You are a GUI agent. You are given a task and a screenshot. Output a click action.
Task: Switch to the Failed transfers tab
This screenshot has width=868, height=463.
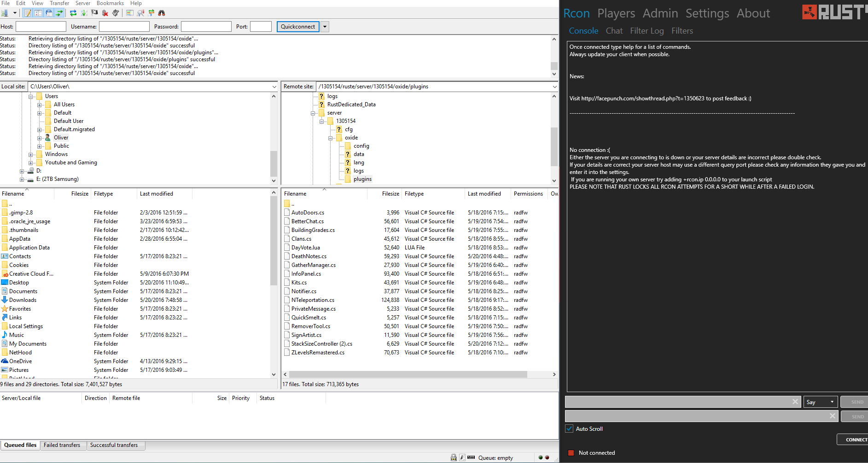tap(62, 445)
